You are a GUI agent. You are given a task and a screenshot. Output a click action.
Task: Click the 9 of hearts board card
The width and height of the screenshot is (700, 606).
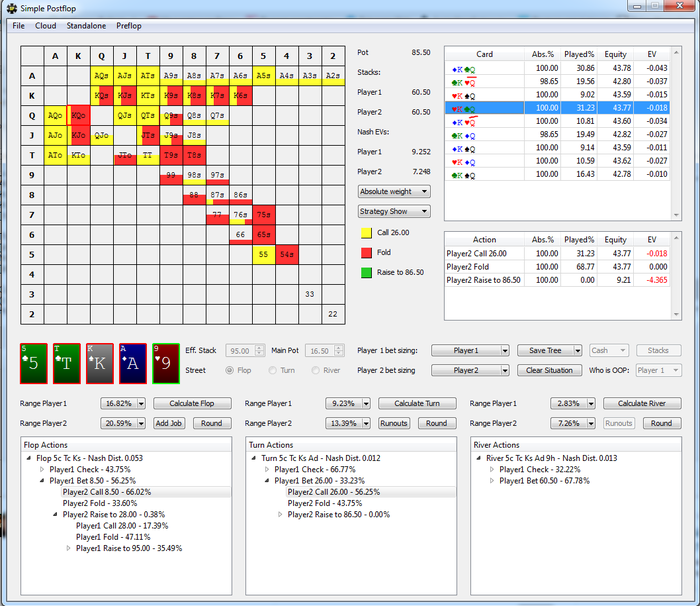166,363
